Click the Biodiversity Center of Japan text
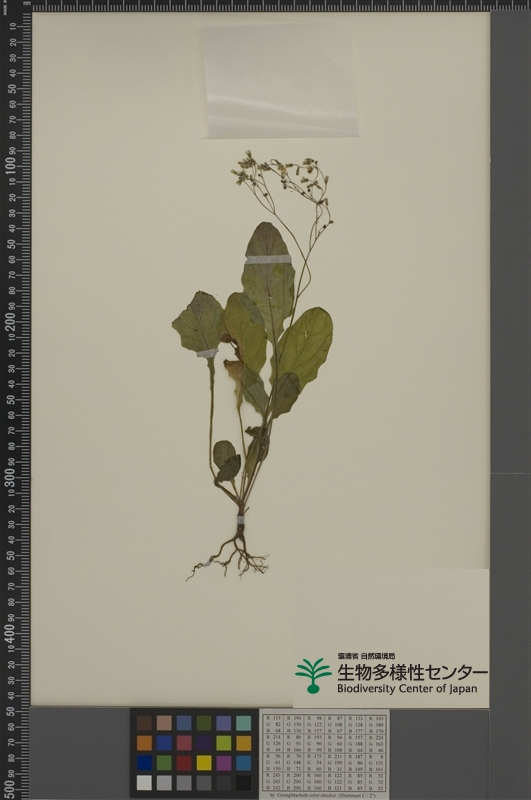Image resolution: width=531 pixels, height=800 pixels. point(407,688)
